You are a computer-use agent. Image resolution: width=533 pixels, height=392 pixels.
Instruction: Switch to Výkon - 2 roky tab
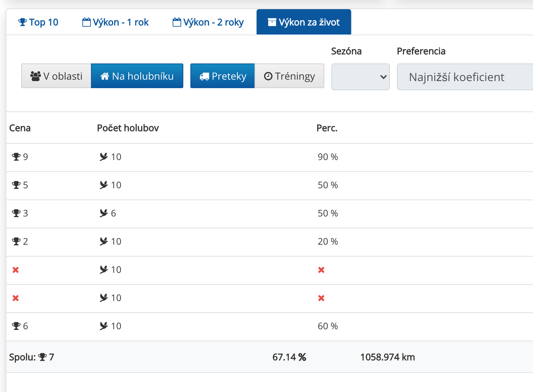pos(208,22)
